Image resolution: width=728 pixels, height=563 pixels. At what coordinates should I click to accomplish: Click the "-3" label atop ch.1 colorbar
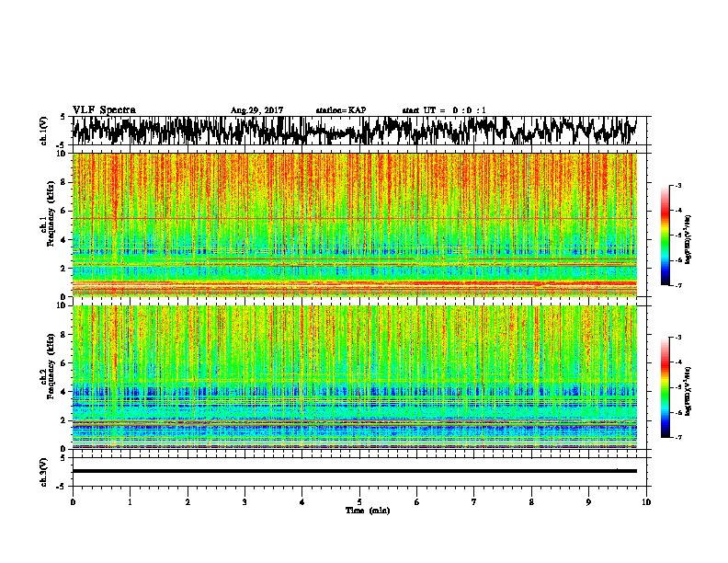coord(677,185)
